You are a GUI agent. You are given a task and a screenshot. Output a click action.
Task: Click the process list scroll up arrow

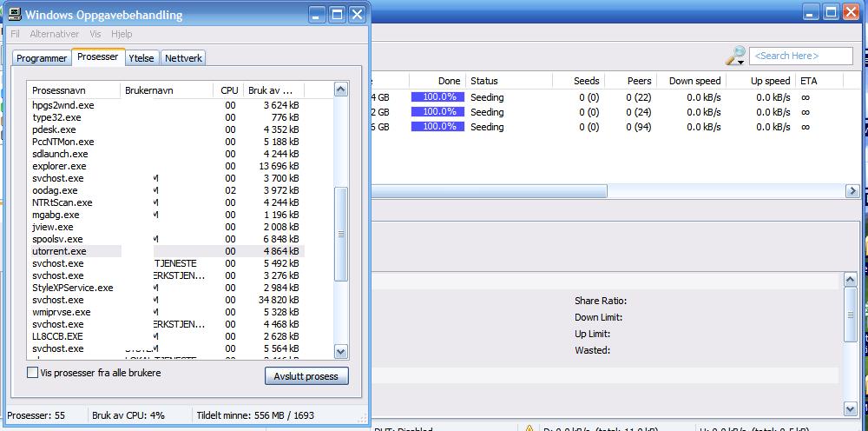[341, 90]
